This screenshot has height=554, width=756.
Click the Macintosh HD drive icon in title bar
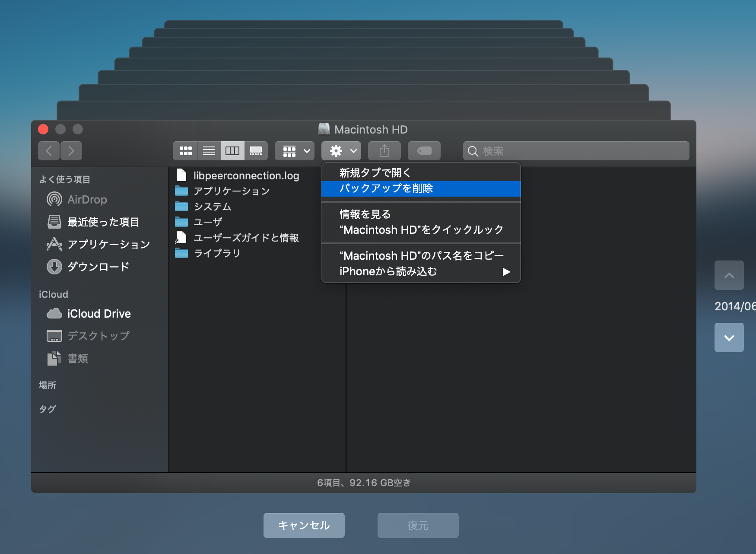pyautogui.click(x=324, y=129)
